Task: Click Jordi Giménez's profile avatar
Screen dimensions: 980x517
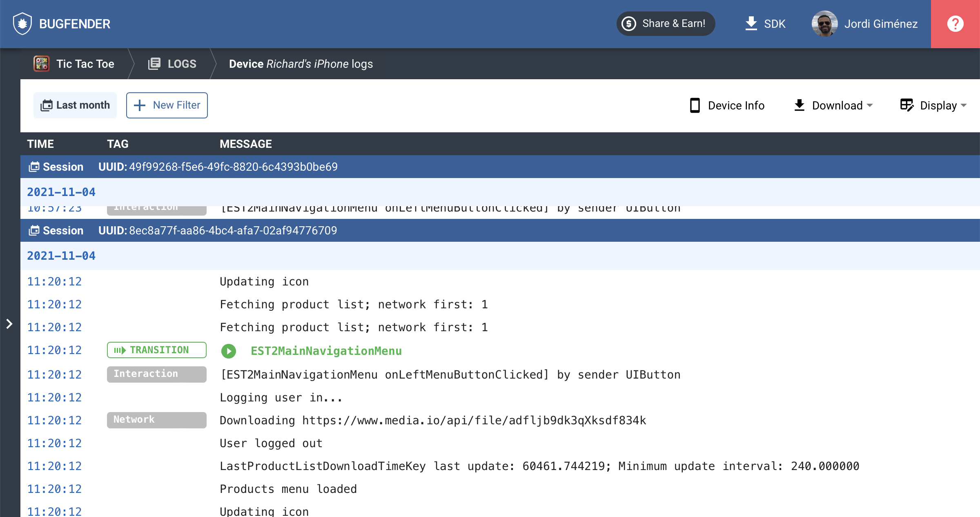Action: pos(824,24)
